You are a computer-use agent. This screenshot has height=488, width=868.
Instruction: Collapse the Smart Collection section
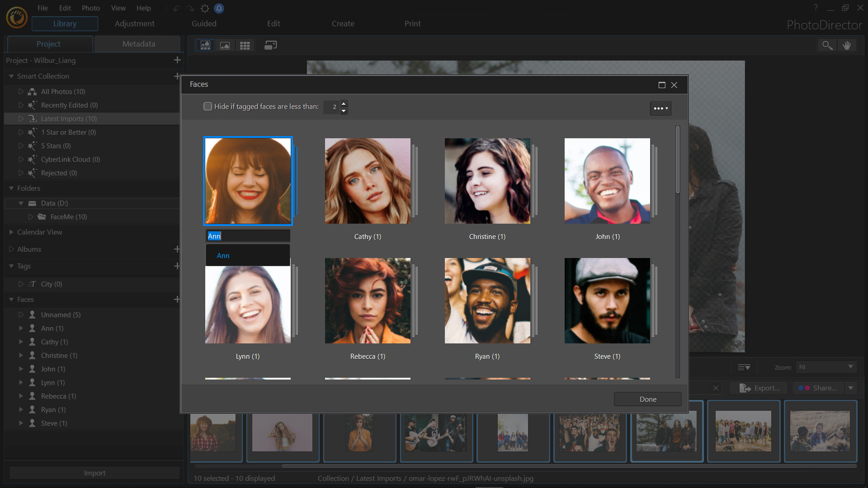tap(10, 76)
